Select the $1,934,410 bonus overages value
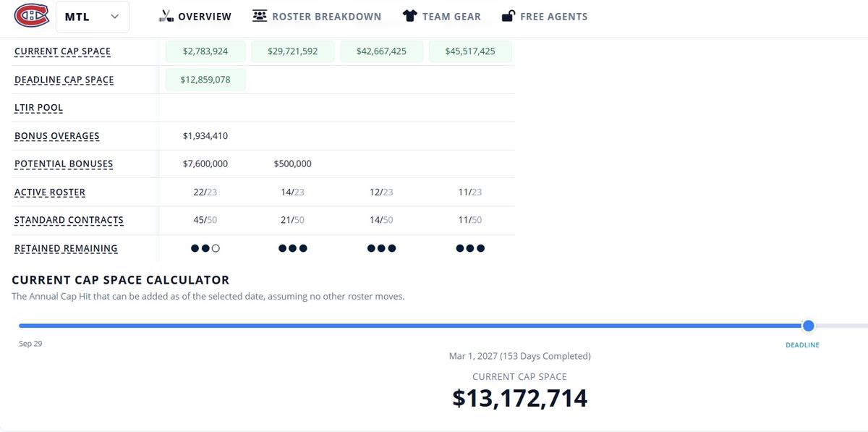Image resolution: width=868 pixels, height=432 pixels. (205, 135)
